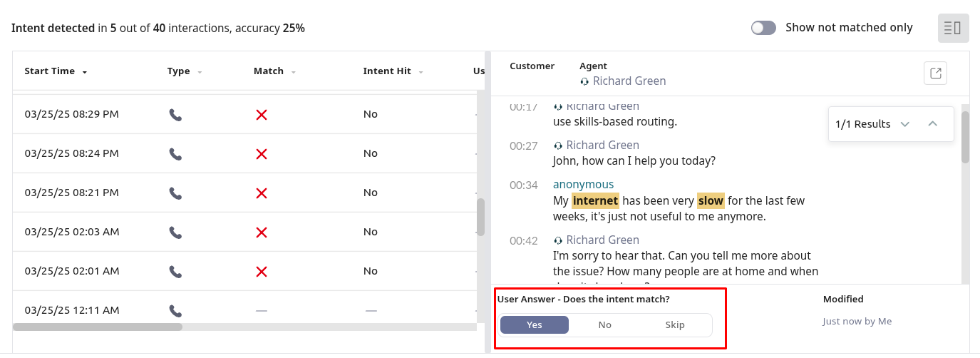
Task: Toggle the split panel layout icon
Action: click(953, 29)
